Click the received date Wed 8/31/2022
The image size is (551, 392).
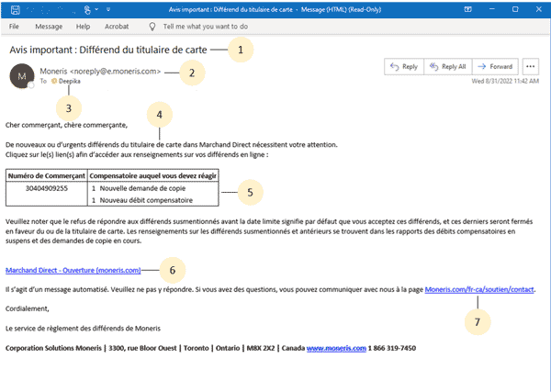tap(505, 81)
